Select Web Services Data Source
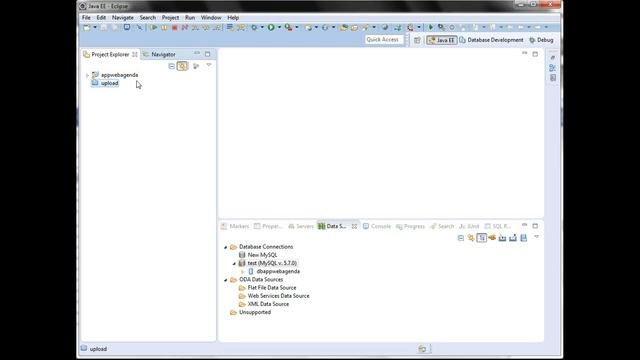The height and width of the screenshot is (360, 640). point(278,296)
